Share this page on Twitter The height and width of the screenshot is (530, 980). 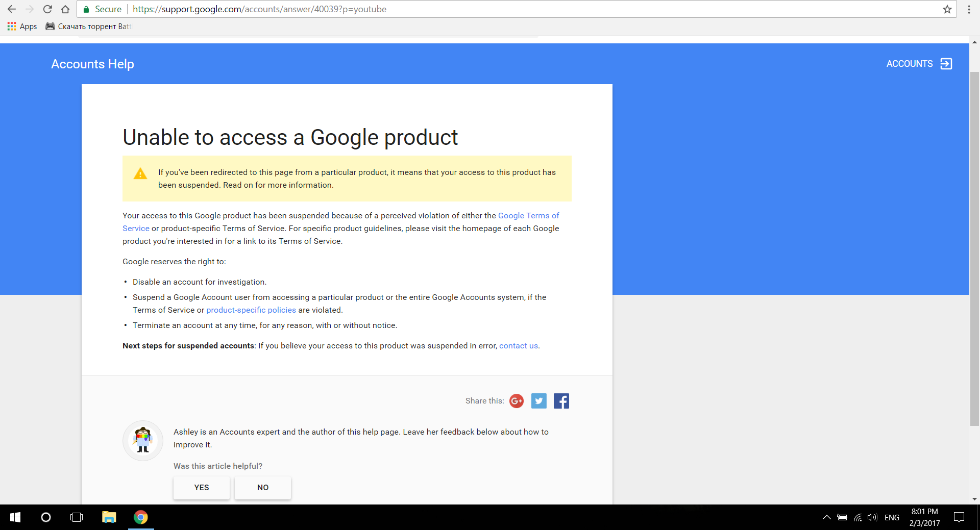tap(539, 401)
